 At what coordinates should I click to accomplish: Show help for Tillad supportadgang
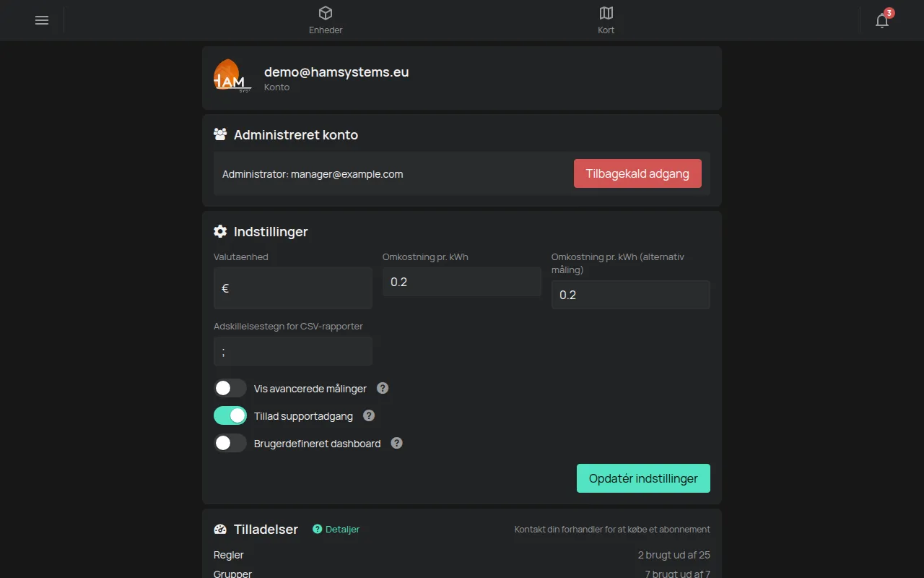tap(369, 415)
